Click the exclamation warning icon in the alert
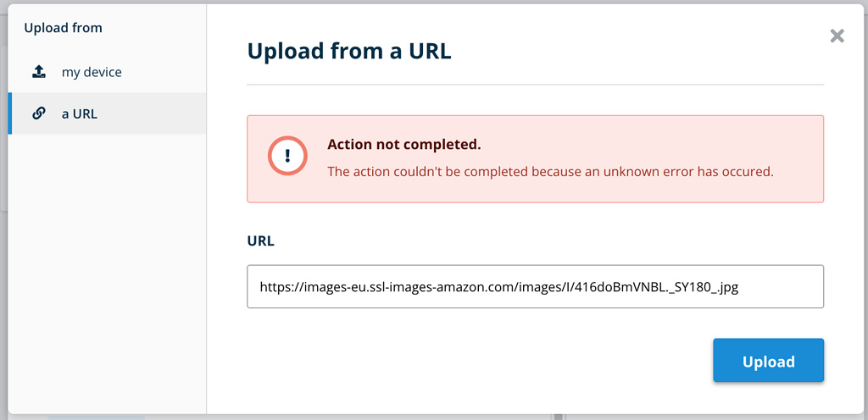Viewport: 868px width, 420px height. pyautogui.click(x=287, y=157)
